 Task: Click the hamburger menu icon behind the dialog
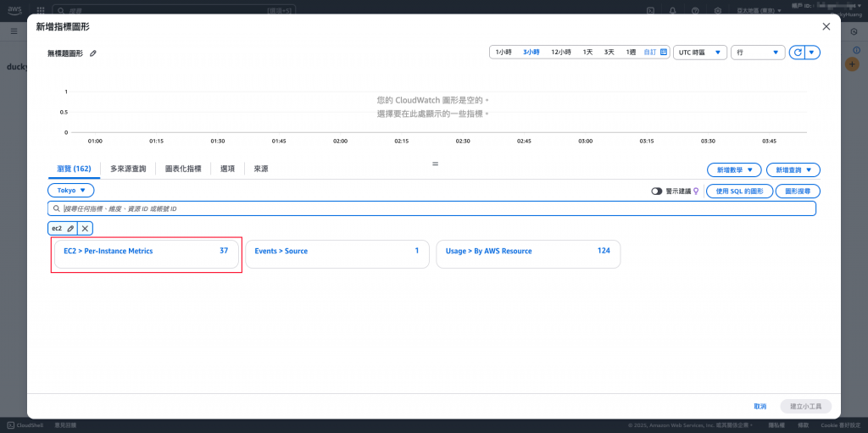pyautogui.click(x=14, y=32)
